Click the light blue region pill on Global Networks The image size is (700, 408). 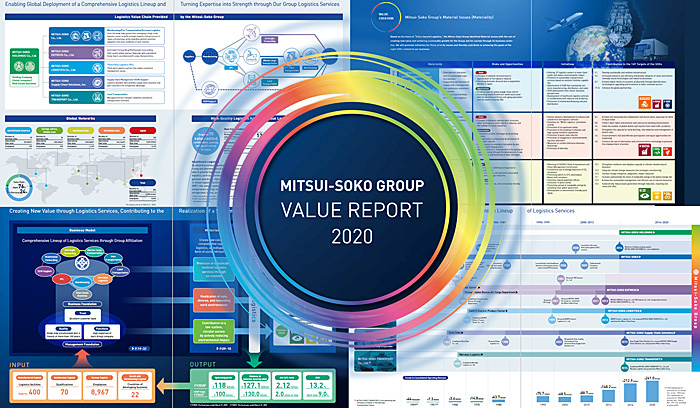point(18,130)
